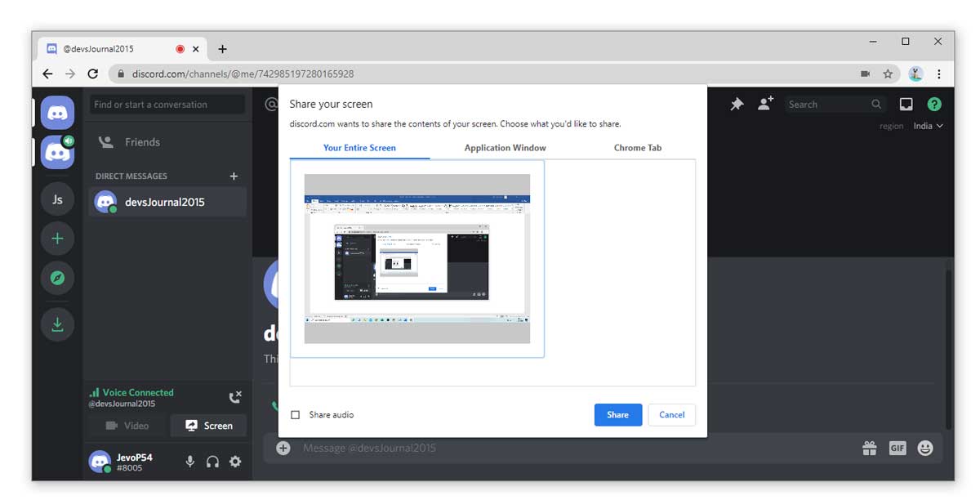Focus the Search field in the header
Viewport: 980px width, 500px height.
[835, 105]
